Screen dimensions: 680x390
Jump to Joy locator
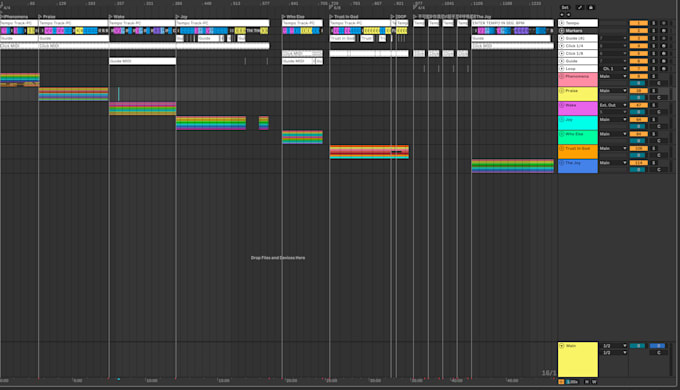point(181,16)
